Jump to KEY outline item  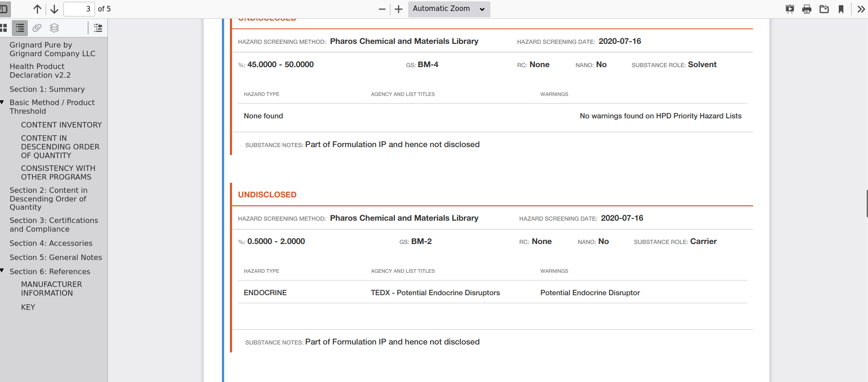coord(28,307)
